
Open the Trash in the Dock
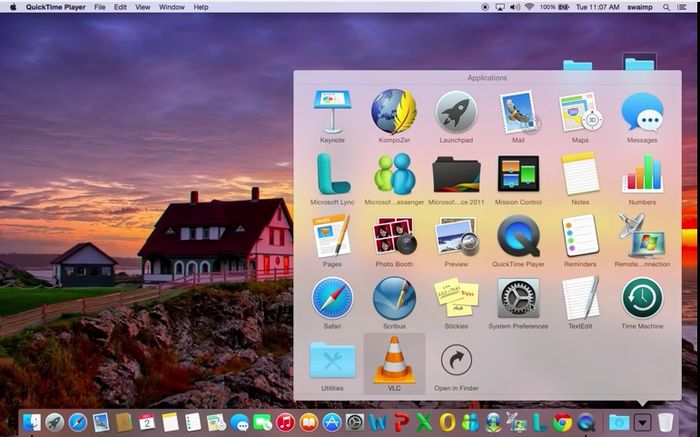click(x=665, y=422)
